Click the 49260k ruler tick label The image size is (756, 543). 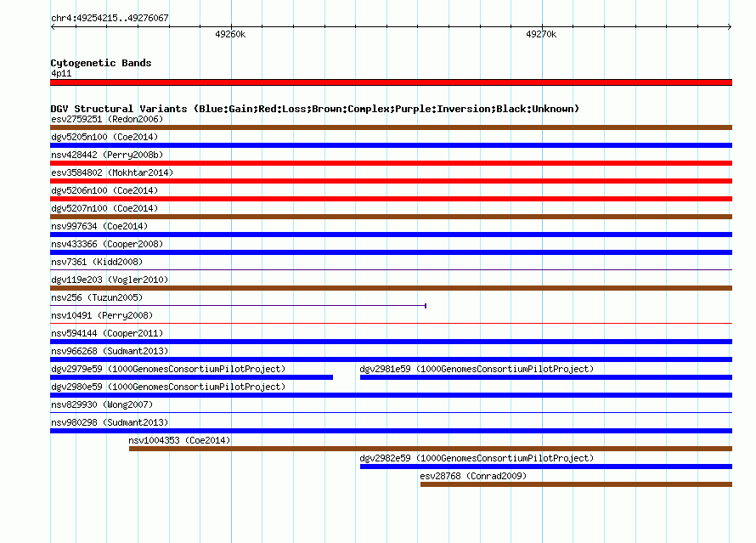click(x=230, y=34)
